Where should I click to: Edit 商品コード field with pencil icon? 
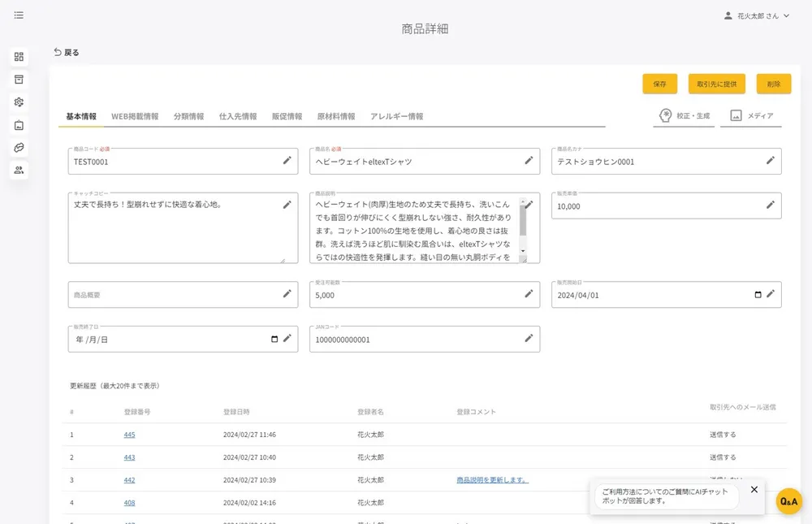[287, 161]
